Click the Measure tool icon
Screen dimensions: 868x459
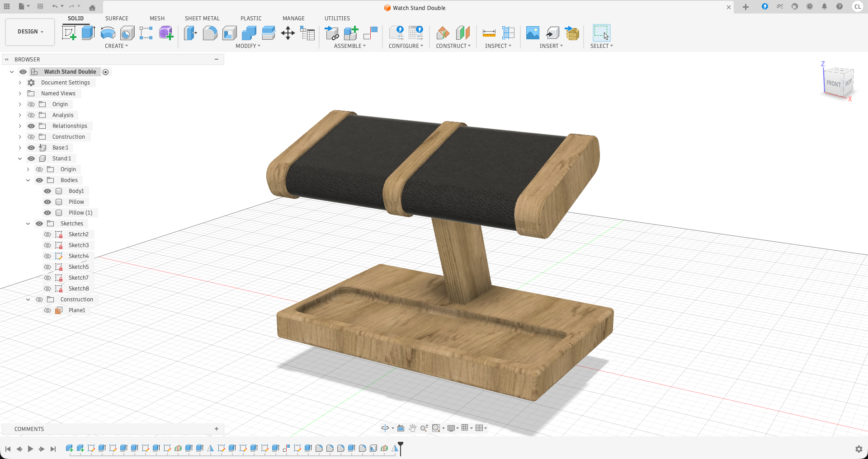click(x=489, y=33)
